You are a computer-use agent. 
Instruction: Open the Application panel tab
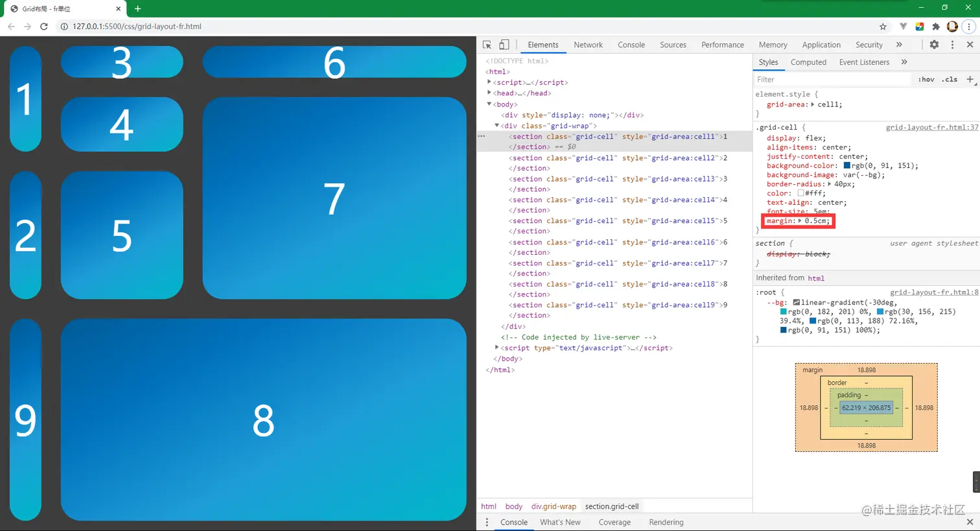tap(821, 45)
